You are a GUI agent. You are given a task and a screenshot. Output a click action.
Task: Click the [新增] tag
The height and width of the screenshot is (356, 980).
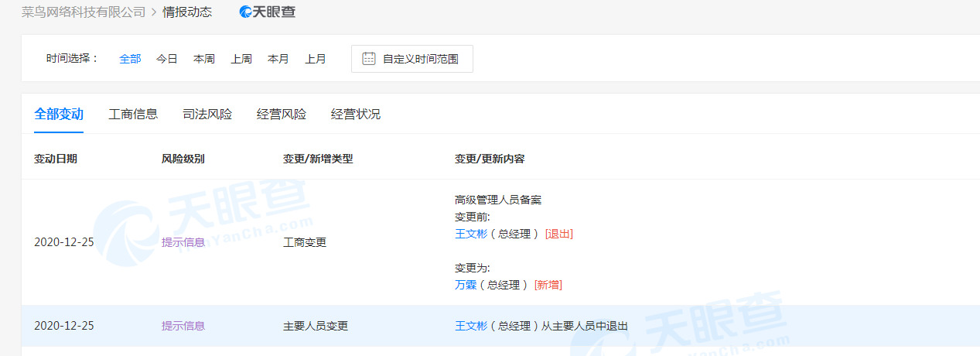(x=548, y=285)
